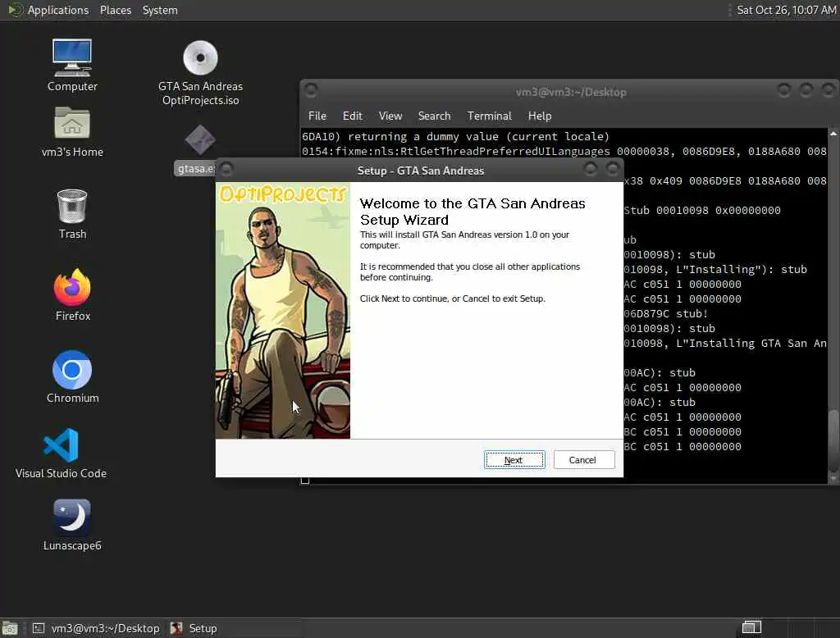
Task: Open the Places menu
Action: [115, 10]
